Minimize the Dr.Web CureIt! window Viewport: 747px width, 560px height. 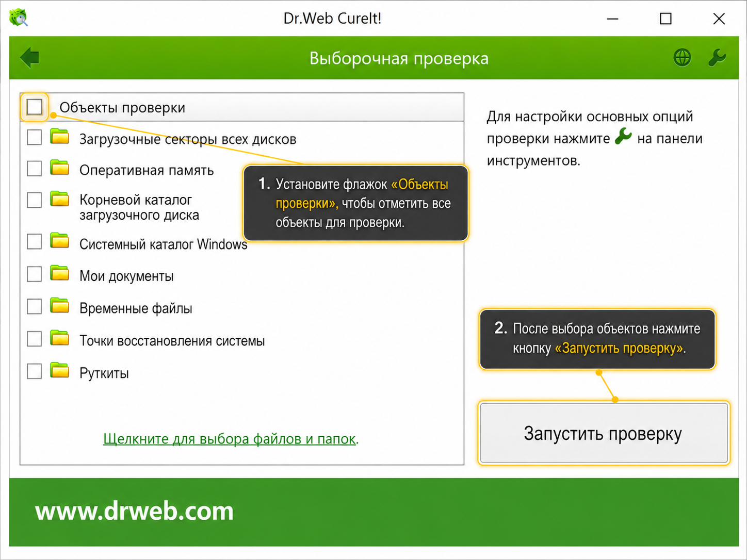coord(612,19)
